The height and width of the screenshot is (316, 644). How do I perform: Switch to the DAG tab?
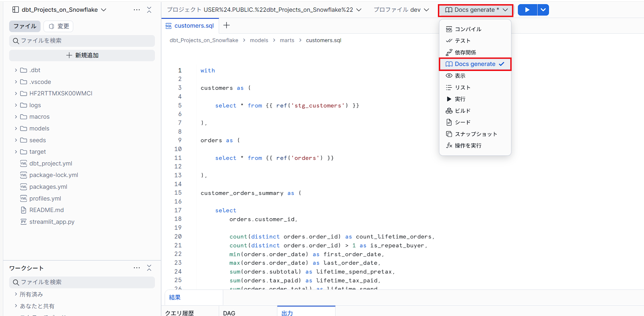[x=229, y=313]
